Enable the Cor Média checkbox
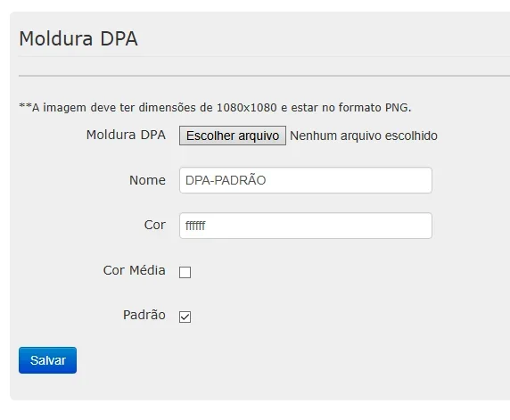Screen dimensions: 510x420 coord(185,272)
